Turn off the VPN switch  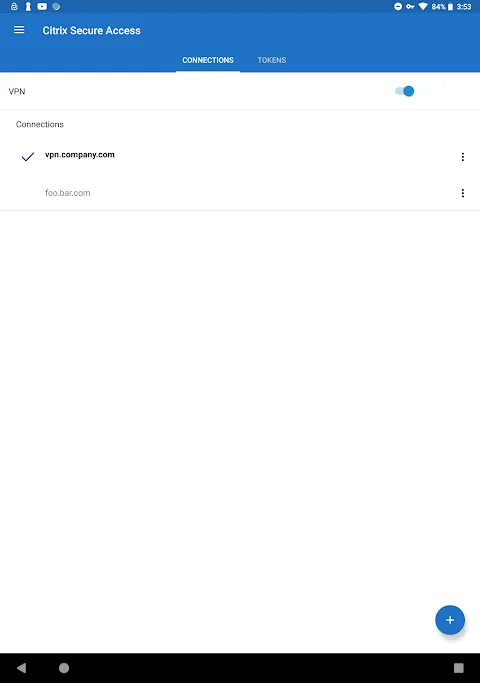pyautogui.click(x=405, y=91)
